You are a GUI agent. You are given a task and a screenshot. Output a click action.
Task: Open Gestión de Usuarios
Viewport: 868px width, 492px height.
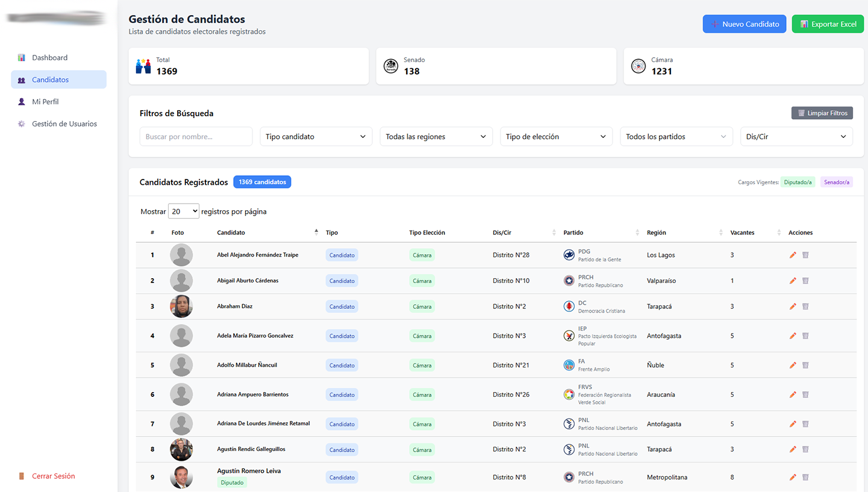pyautogui.click(x=62, y=123)
